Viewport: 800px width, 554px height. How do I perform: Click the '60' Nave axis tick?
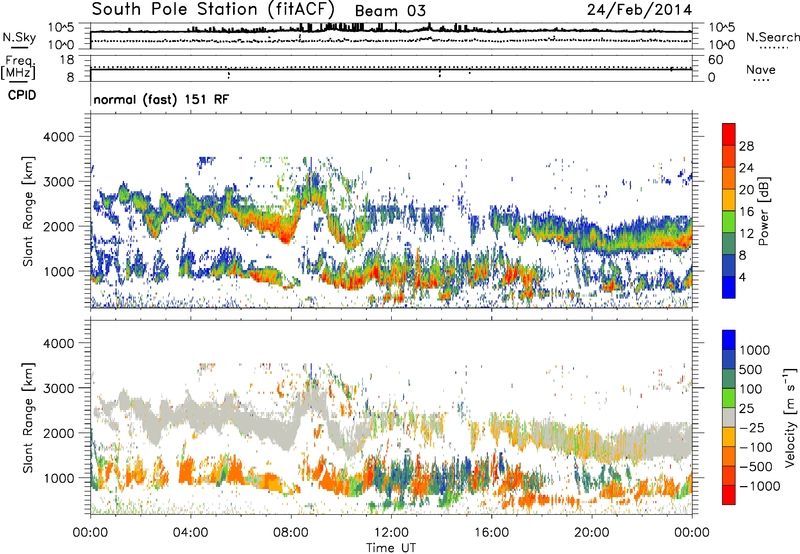[715, 60]
